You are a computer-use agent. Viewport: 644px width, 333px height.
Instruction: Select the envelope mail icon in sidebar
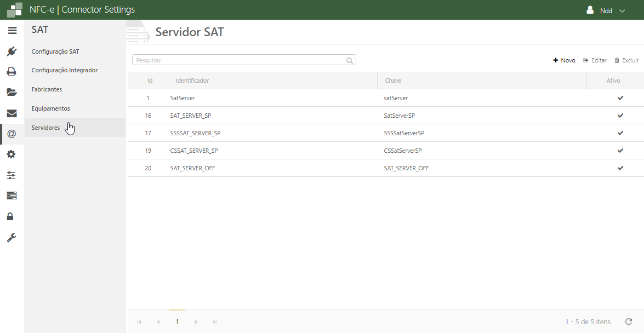click(12, 113)
